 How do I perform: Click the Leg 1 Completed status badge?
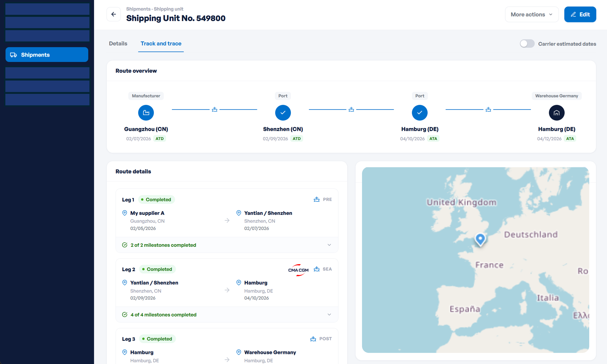click(x=156, y=200)
